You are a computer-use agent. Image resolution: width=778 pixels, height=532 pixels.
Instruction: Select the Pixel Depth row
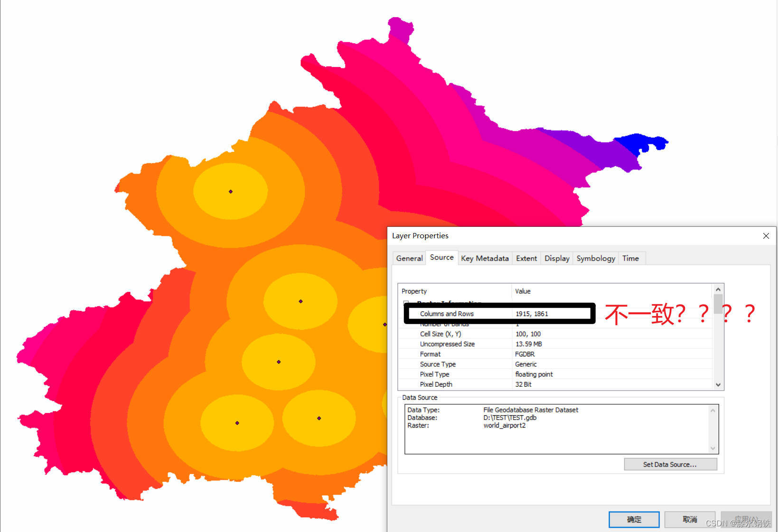pyautogui.click(x=555, y=384)
